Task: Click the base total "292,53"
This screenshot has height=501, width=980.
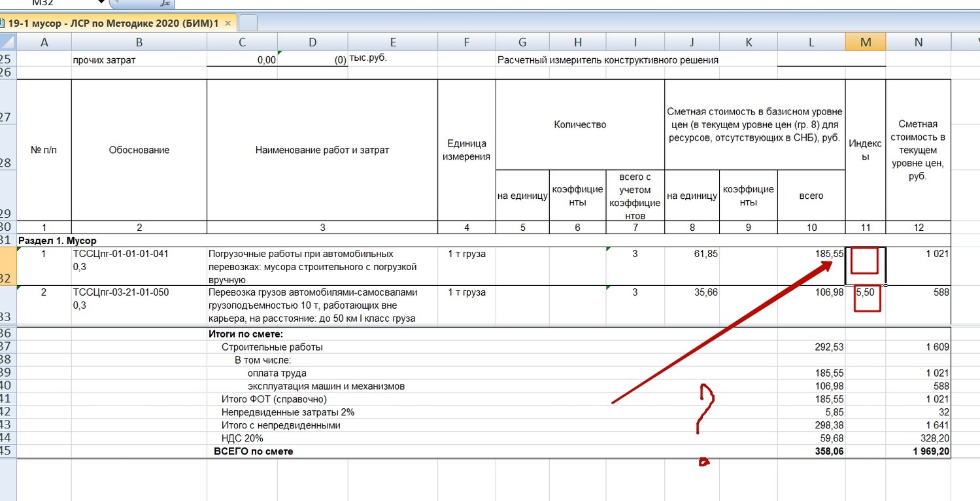Action: tap(829, 347)
